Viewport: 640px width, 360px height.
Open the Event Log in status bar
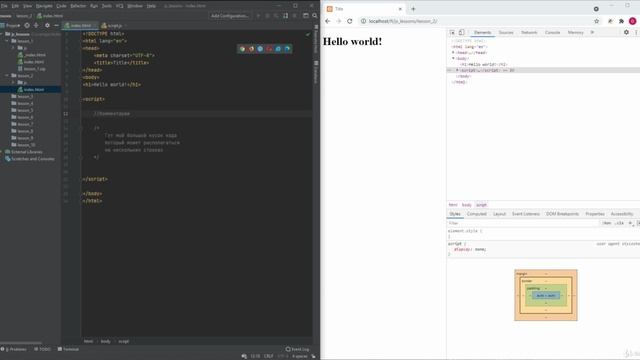(x=298, y=349)
